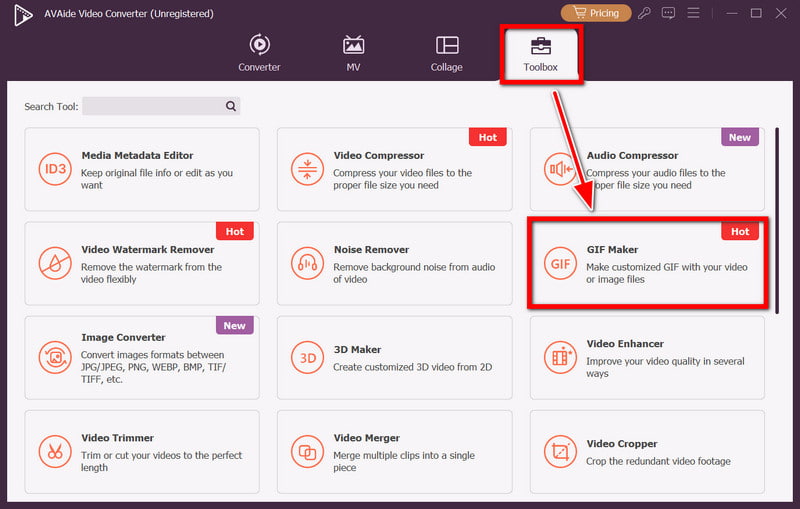Click the key register icon
The width and height of the screenshot is (800, 509).
(644, 13)
